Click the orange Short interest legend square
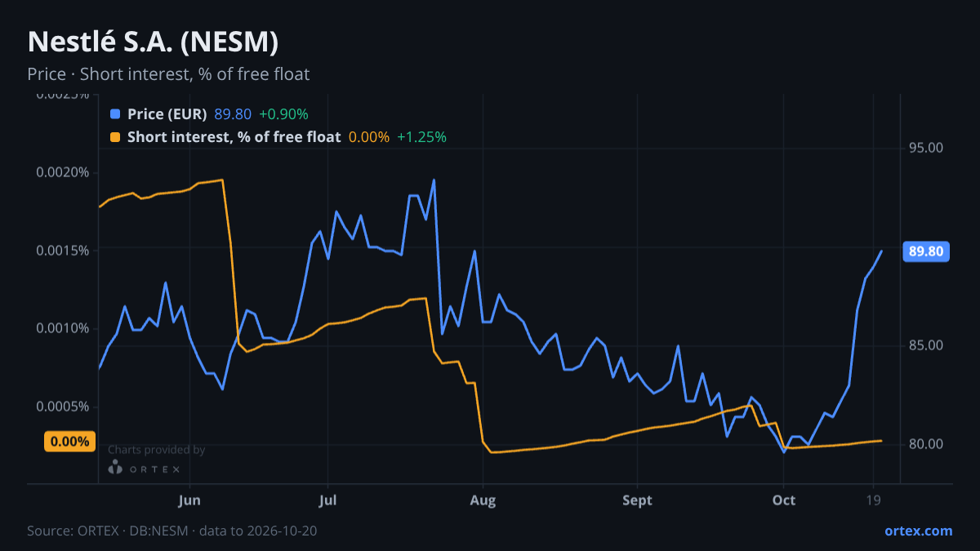 click(115, 137)
